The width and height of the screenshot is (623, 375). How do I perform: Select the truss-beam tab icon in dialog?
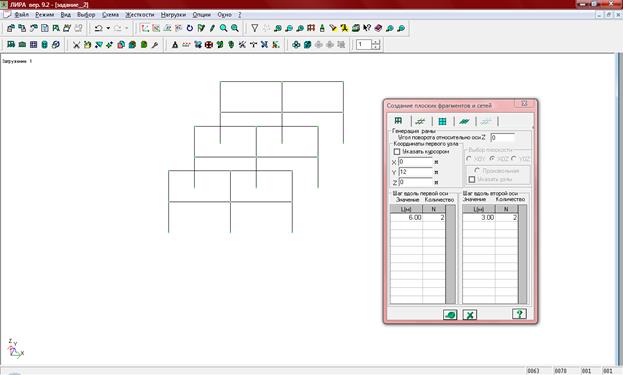pyautogui.click(x=420, y=121)
